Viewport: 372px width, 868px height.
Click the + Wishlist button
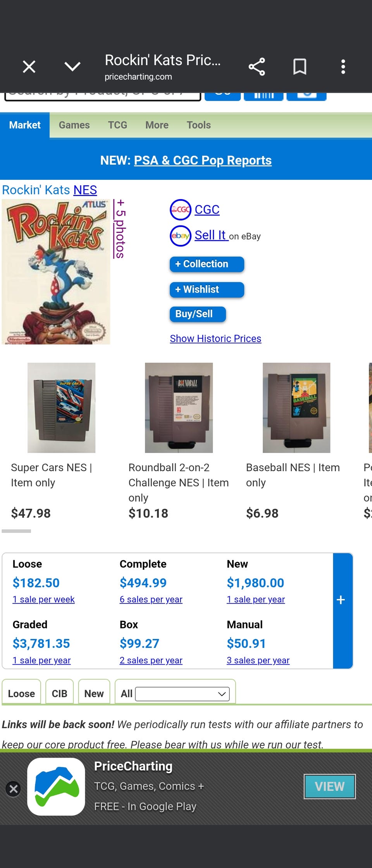(207, 289)
